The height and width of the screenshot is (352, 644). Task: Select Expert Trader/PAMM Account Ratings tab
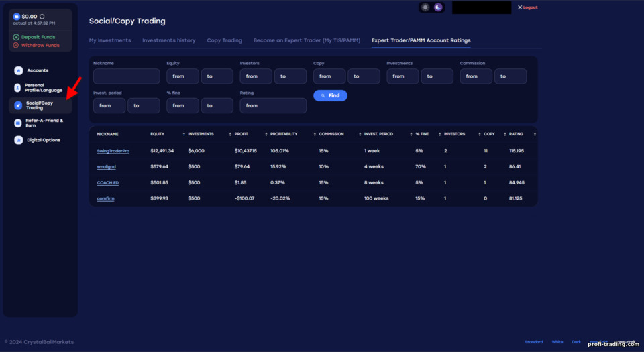coord(421,40)
